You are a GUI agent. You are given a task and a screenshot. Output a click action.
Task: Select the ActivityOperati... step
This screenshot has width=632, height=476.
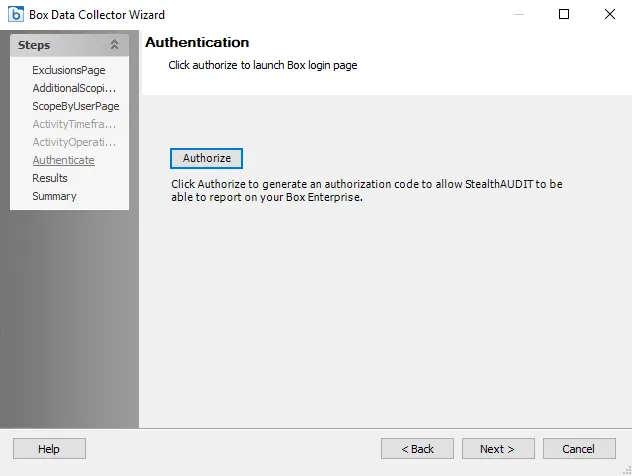tap(74, 142)
